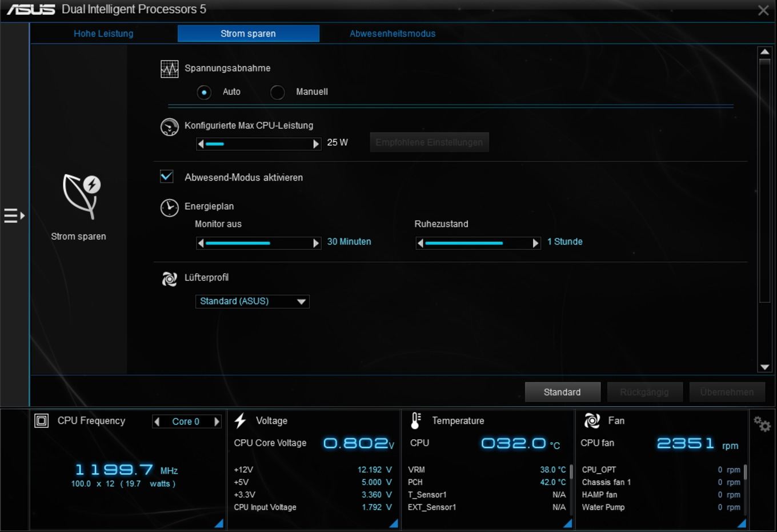Toggle Abwesend-Modus aktivieren checkbox
Image resolution: width=777 pixels, height=532 pixels.
(x=167, y=177)
